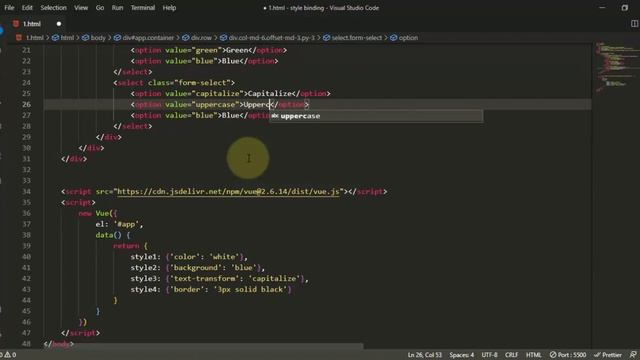
Task: Select the 1.html editor tab
Action: pyautogui.click(x=37, y=24)
